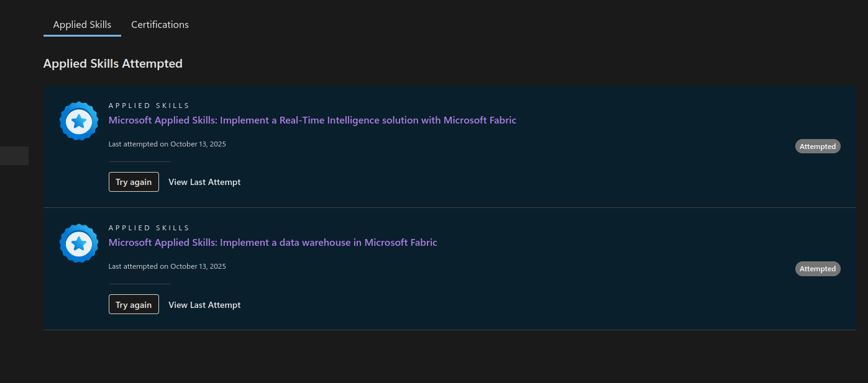The width and height of the screenshot is (868, 383).
Task: View last attempt for data warehouse skill
Action: pos(204,305)
